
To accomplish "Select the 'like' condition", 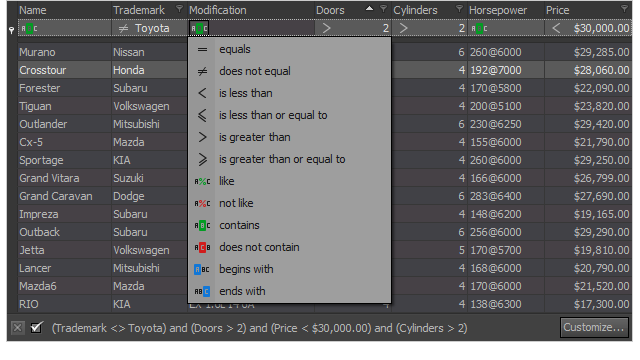I will click(289, 181).
